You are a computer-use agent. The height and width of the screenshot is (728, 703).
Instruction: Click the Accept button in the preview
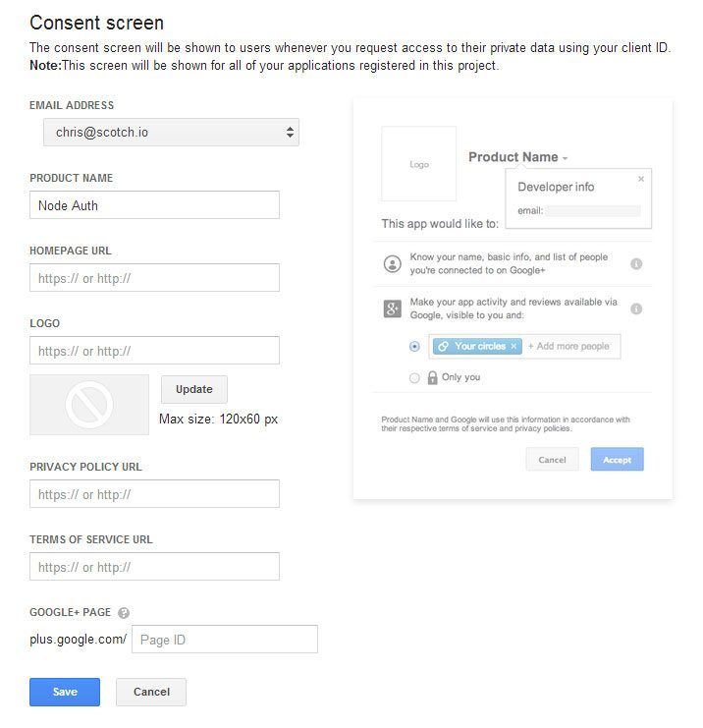[617, 460]
